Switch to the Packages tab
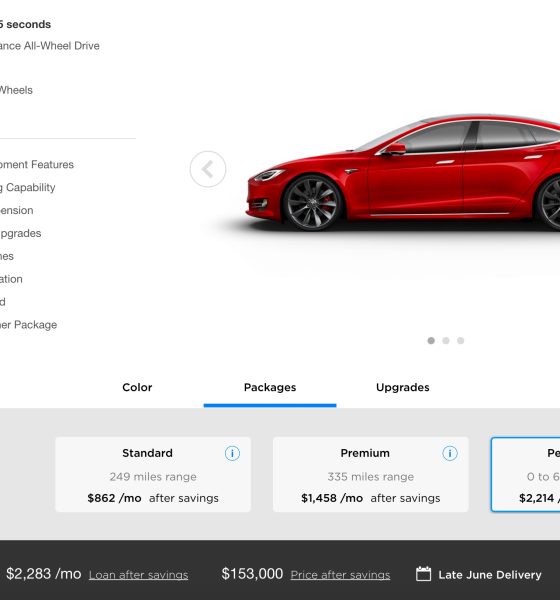The width and height of the screenshot is (560, 600). point(270,387)
